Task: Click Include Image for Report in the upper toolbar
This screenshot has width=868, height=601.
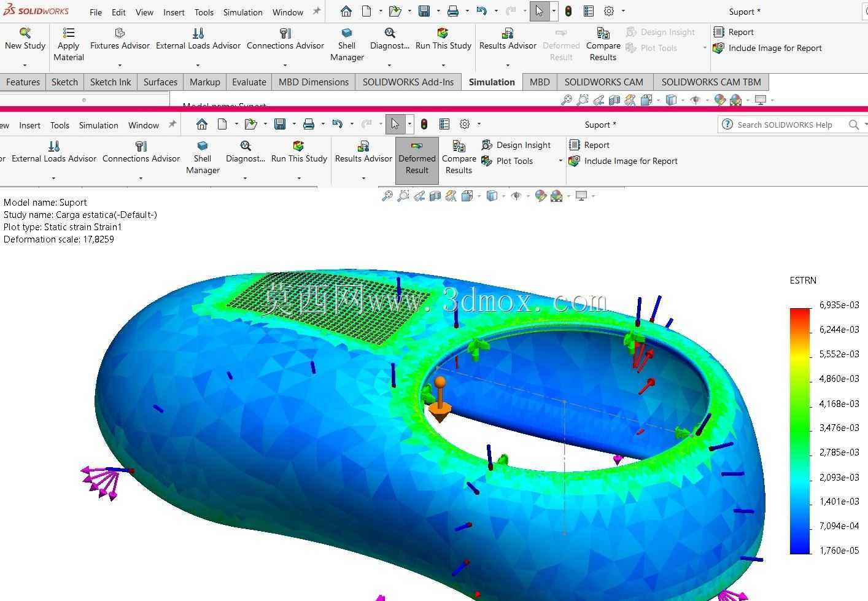Action: (767, 48)
